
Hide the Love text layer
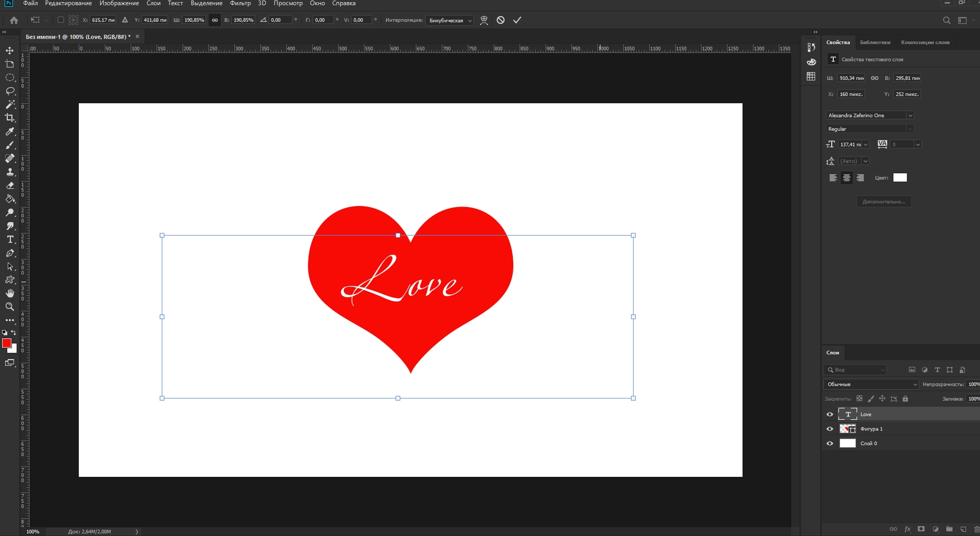[x=830, y=414]
